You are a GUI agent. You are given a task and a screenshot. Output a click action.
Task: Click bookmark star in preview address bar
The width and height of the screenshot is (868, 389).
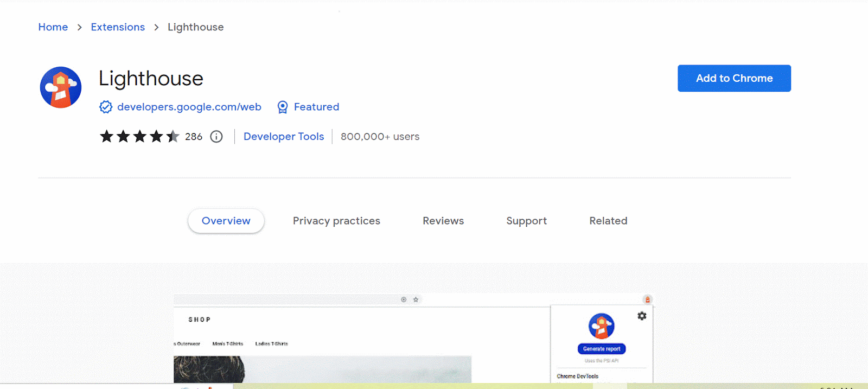click(416, 299)
